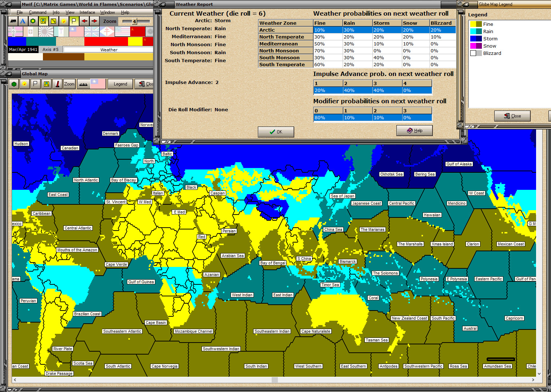Click the Hudson sea area label on map
551x392 pixels.
(21, 144)
